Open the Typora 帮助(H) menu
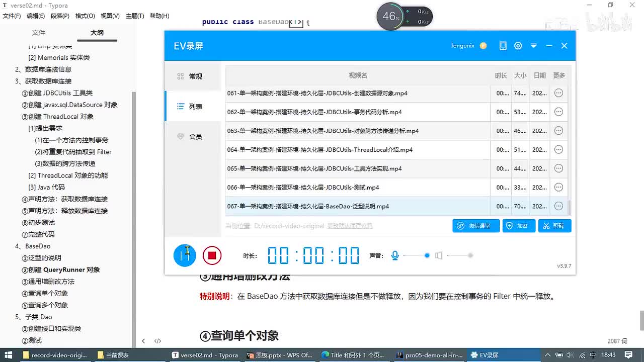Viewport: 644px width, 362px height. [159, 16]
